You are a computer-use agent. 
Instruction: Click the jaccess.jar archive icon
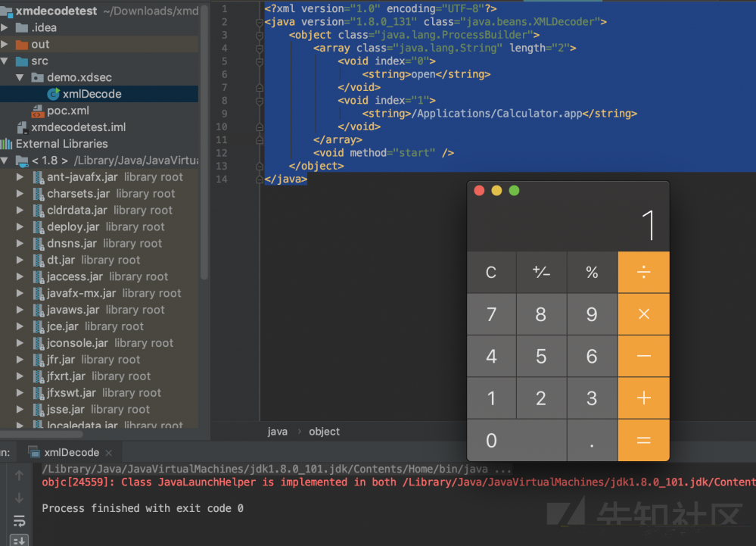pyautogui.click(x=39, y=276)
